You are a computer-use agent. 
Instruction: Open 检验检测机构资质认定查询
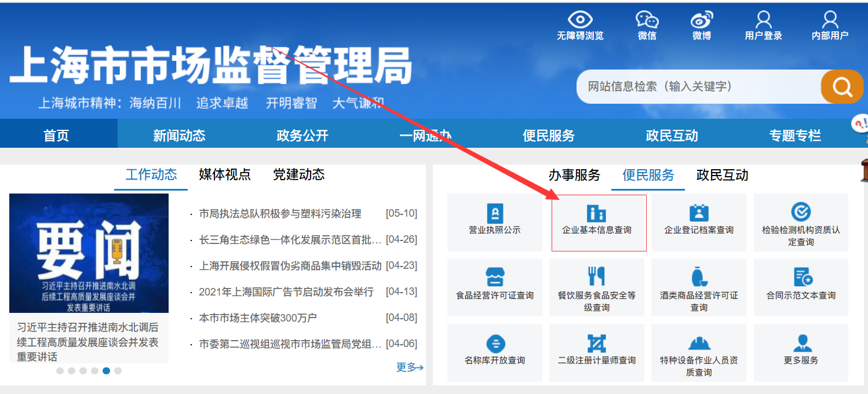pos(800,223)
